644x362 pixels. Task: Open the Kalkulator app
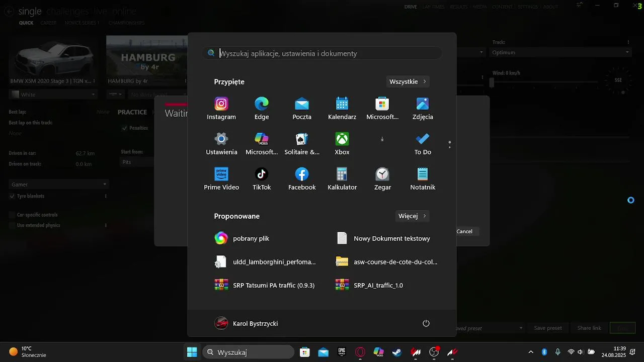click(342, 179)
